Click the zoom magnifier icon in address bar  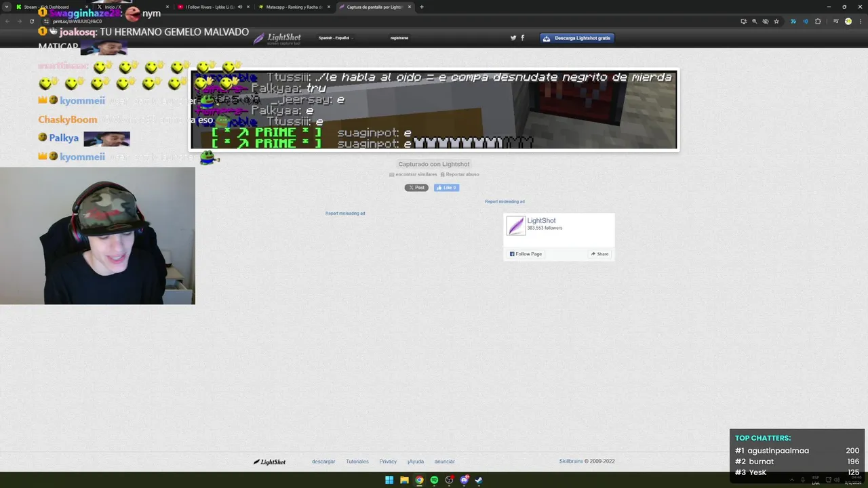click(x=754, y=21)
